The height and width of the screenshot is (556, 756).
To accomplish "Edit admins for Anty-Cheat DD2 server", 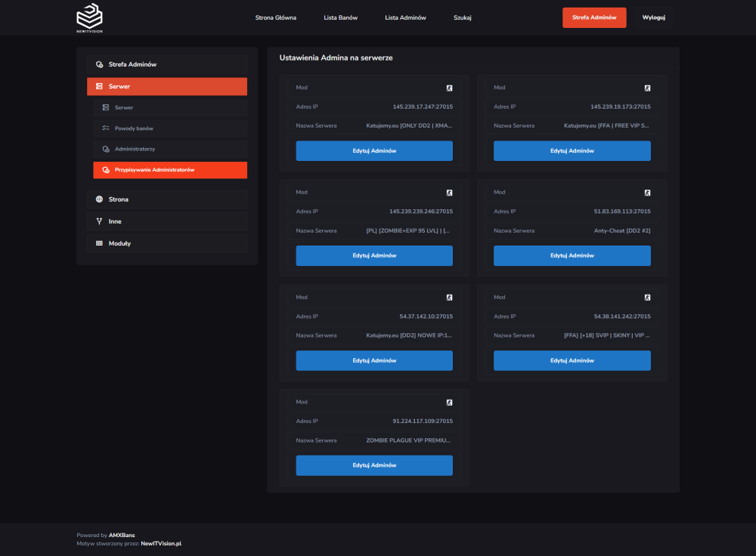I will (572, 256).
